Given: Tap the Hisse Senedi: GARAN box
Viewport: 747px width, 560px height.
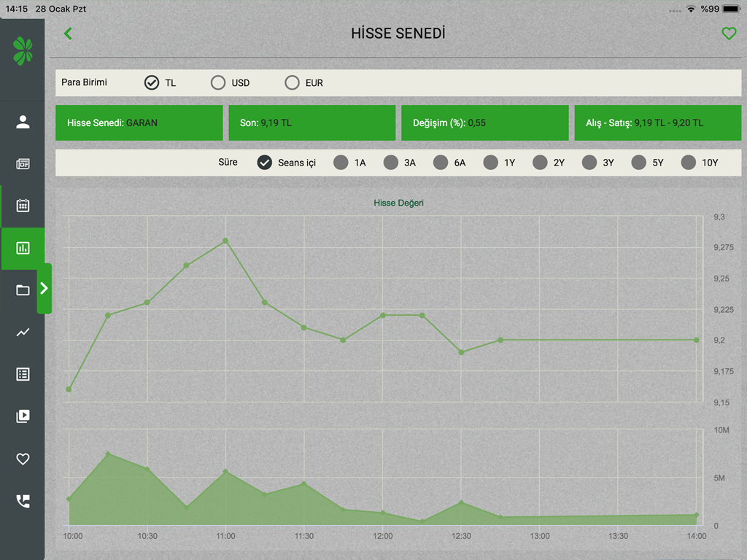Looking at the screenshot, I should 139,122.
